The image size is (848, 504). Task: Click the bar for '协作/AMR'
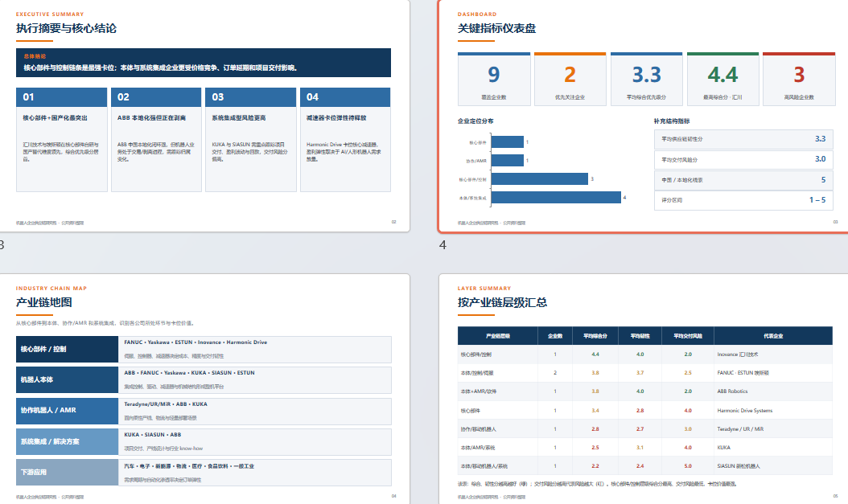click(x=508, y=161)
